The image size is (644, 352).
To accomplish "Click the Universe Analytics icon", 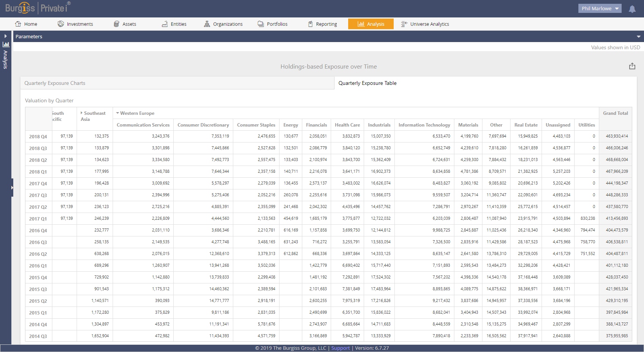I will 404,24.
